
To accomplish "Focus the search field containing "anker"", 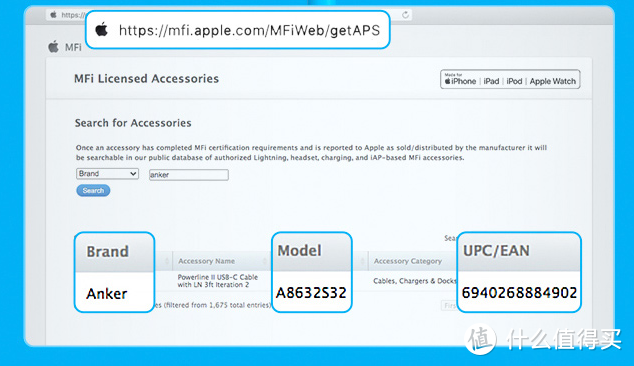I will coord(188,175).
